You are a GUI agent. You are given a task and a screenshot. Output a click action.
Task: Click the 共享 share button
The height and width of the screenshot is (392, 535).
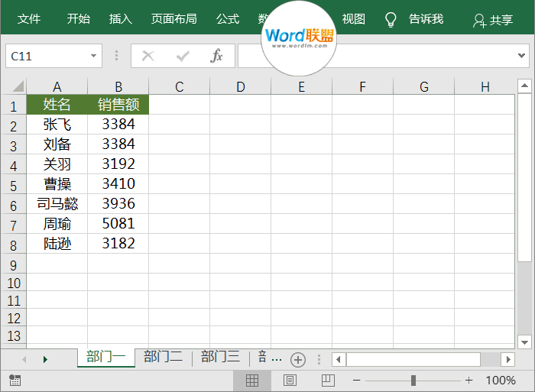click(x=493, y=21)
